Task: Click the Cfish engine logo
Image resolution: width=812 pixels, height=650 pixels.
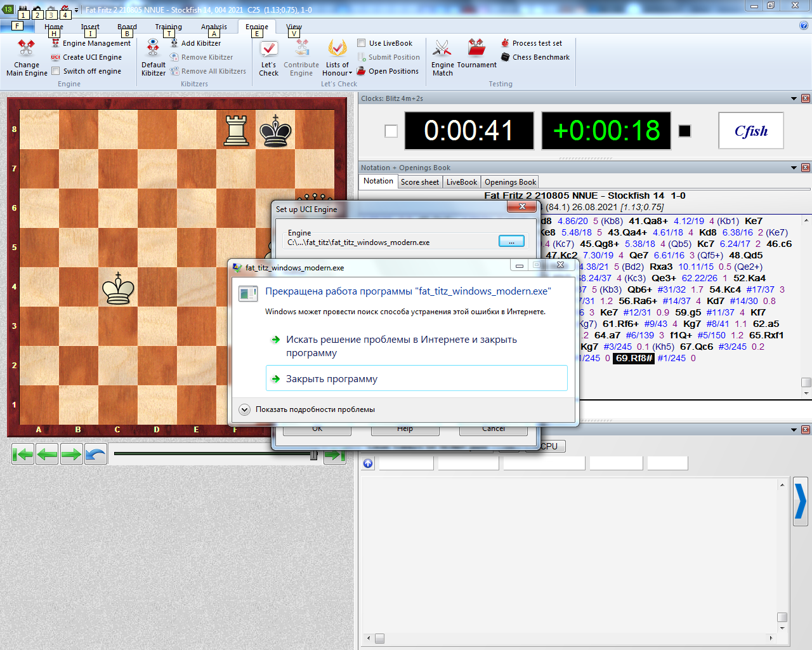Action: (751, 131)
